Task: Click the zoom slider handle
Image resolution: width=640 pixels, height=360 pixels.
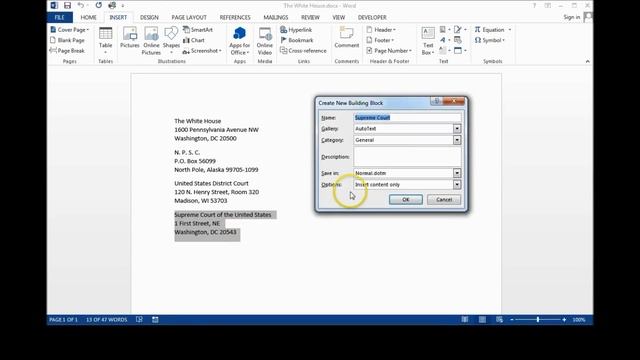Action: [538, 320]
